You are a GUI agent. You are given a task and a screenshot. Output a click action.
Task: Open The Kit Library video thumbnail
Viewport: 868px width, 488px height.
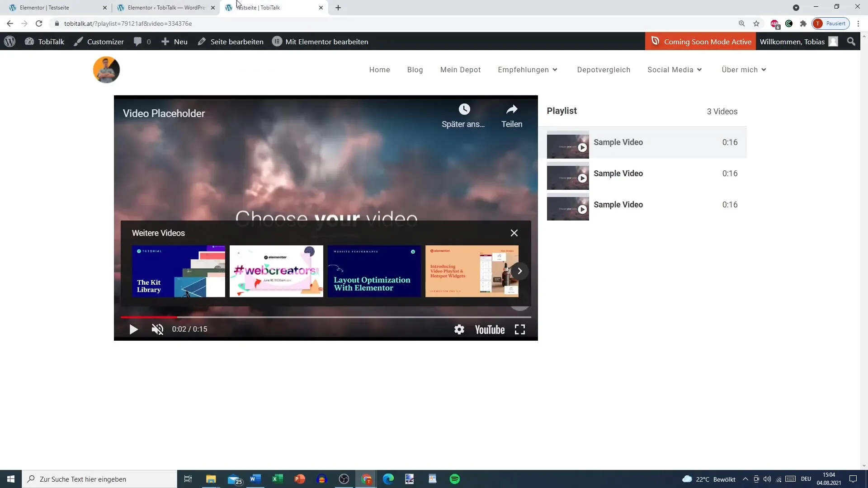pos(178,271)
